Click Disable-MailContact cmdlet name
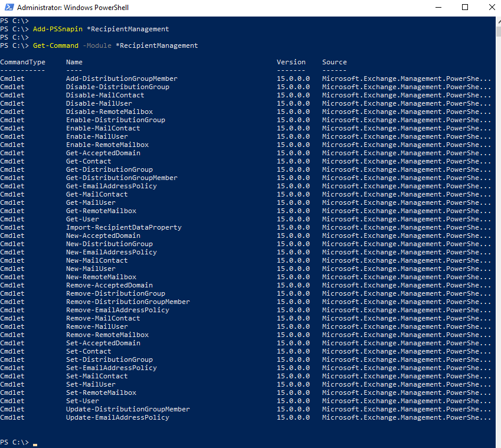501x448 pixels. tap(105, 95)
